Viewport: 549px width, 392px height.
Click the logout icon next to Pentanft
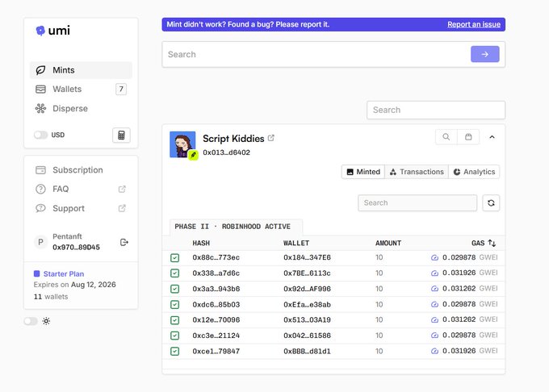pos(124,242)
